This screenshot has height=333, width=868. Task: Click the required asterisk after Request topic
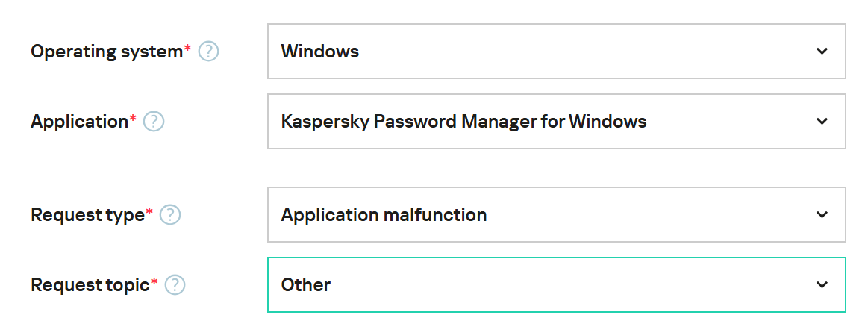154,283
